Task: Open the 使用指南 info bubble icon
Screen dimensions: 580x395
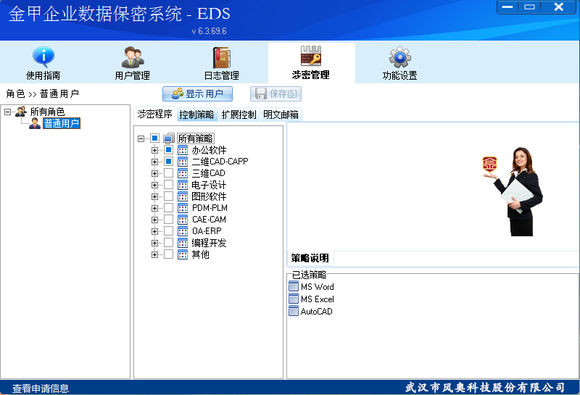Action: tap(43, 57)
